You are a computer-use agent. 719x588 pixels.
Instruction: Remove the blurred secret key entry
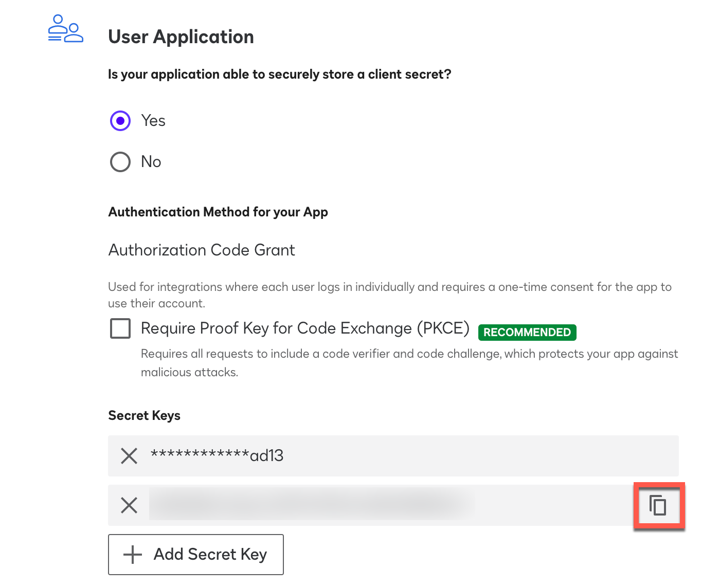point(129,505)
